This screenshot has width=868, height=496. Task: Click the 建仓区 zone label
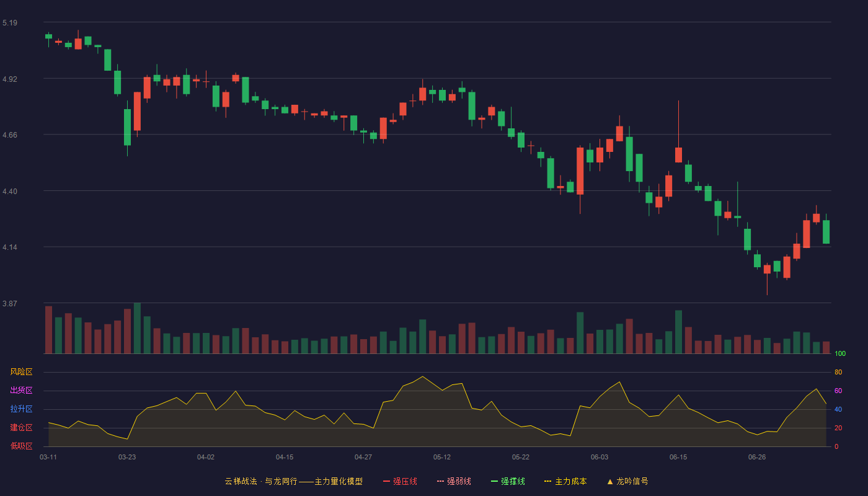[21, 428]
